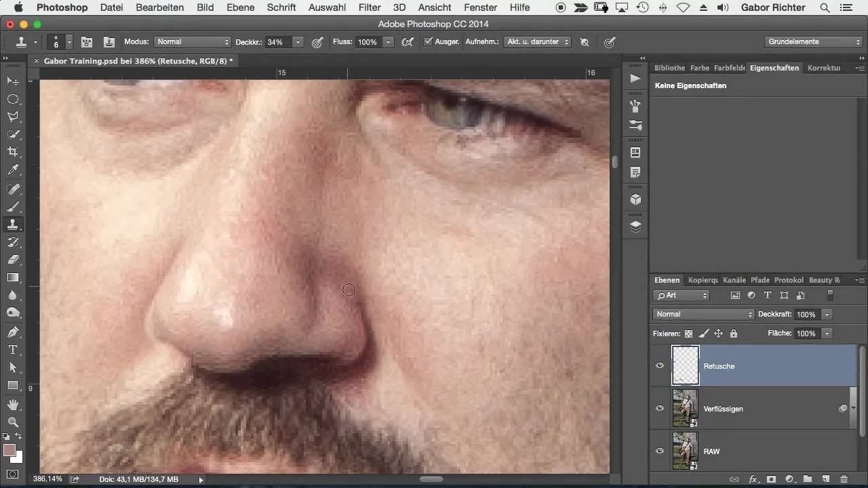Open the Filter menu
868x488 pixels.
point(370,7)
